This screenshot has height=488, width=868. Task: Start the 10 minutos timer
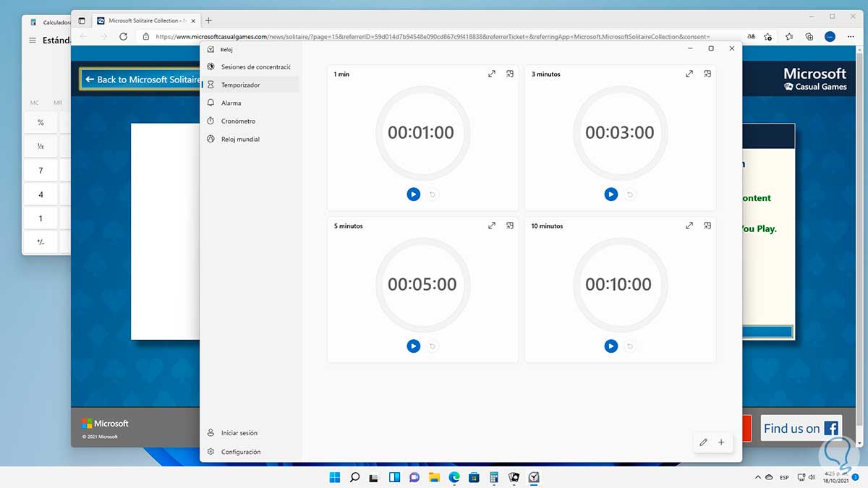(610, 346)
